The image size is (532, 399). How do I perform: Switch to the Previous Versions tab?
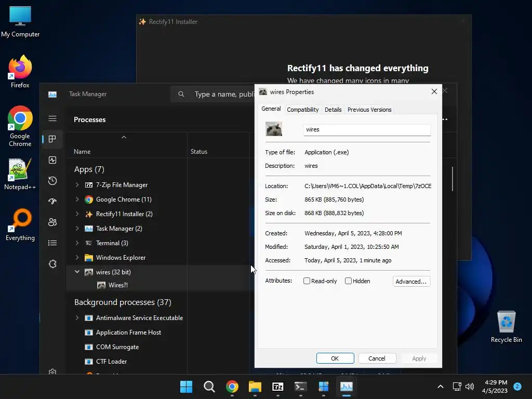[x=369, y=110]
